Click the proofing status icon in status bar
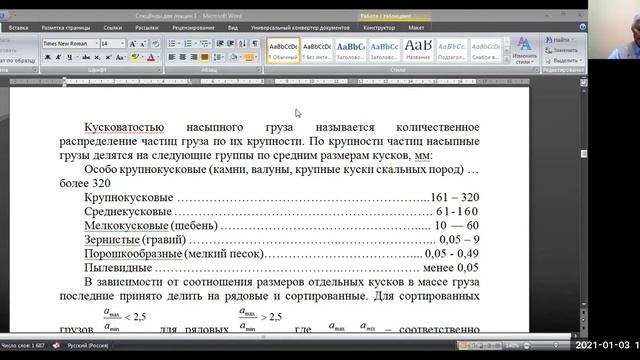 point(56,345)
